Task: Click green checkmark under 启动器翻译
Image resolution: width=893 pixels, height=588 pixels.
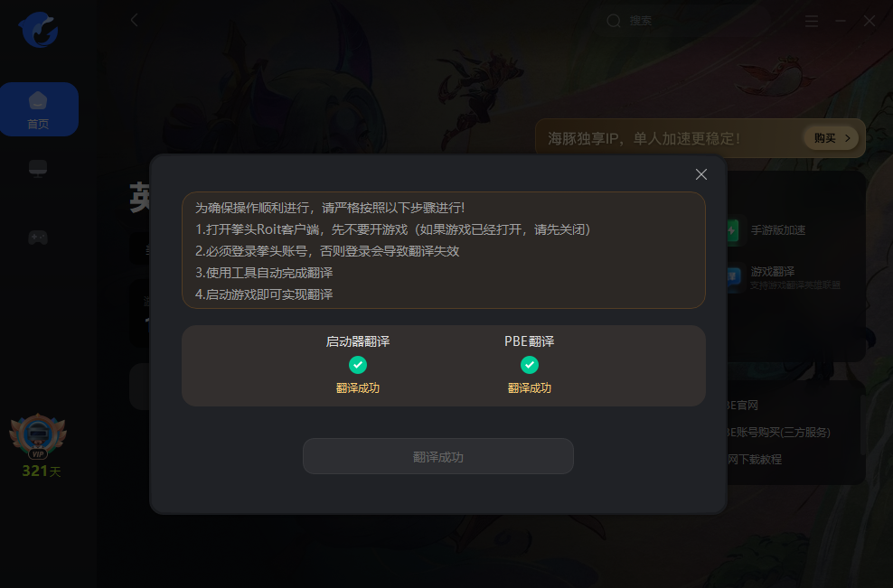Action: (x=358, y=365)
